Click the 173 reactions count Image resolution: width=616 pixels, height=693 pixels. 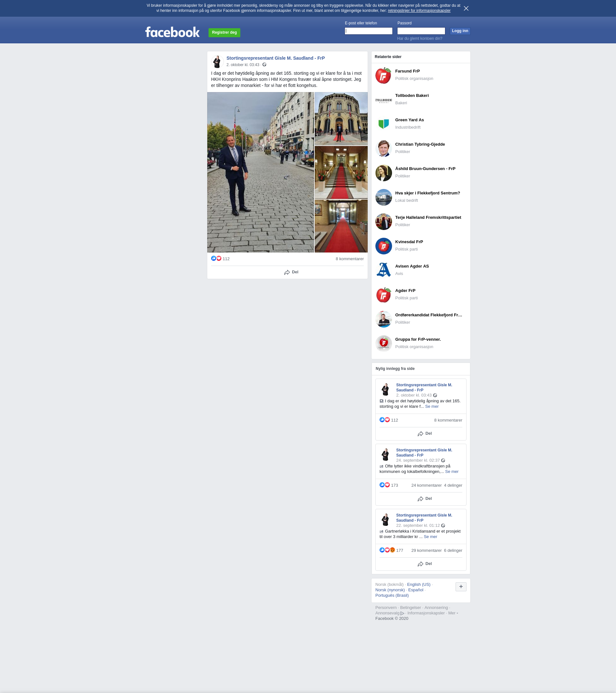394,485
